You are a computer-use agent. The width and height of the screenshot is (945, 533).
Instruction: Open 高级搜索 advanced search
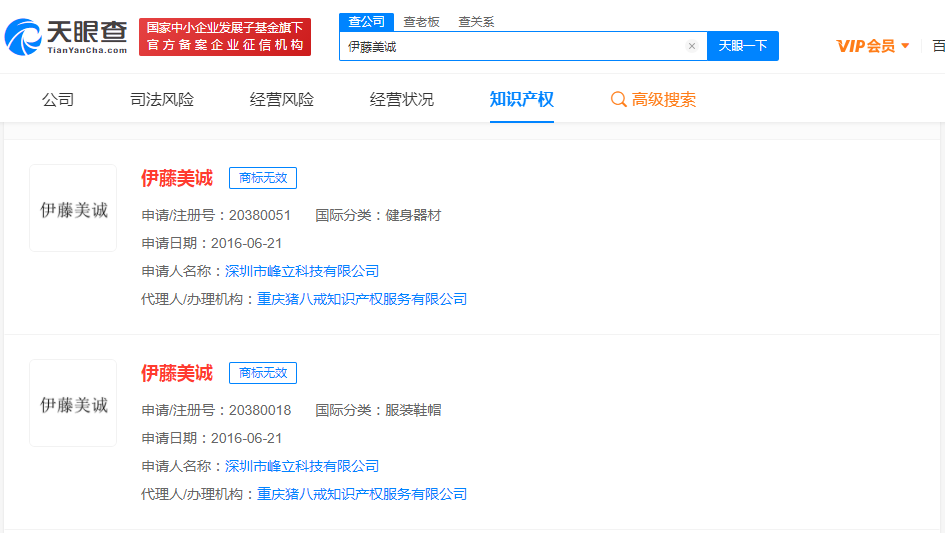pos(664,99)
